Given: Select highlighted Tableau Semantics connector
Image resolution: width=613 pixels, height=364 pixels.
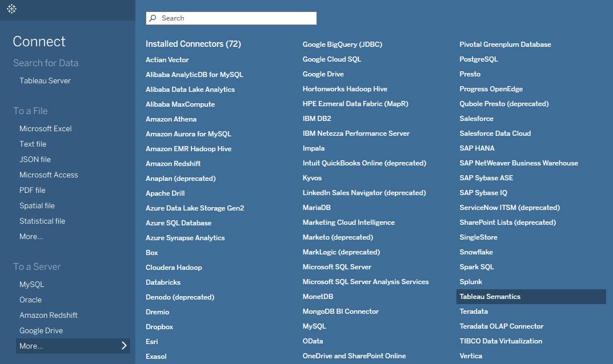Looking at the screenshot, I should click(531, 297).
